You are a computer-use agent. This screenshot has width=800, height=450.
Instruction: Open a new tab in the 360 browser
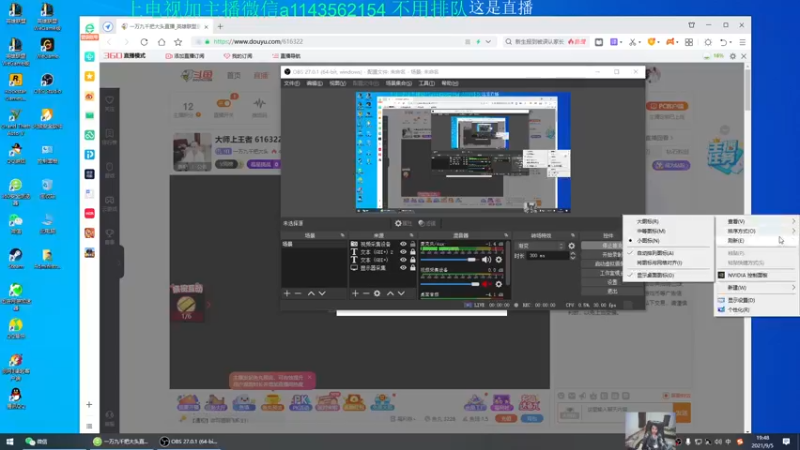[220, 27]
